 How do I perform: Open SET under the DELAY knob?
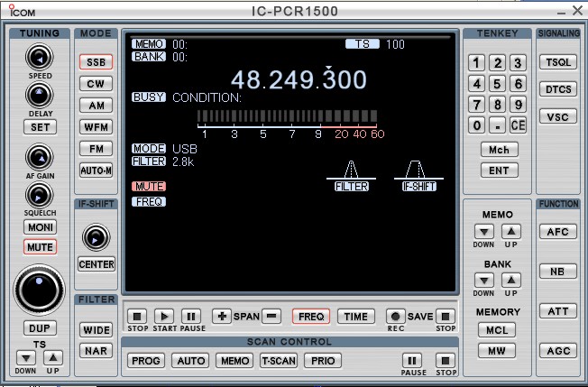tap(40, 127)
